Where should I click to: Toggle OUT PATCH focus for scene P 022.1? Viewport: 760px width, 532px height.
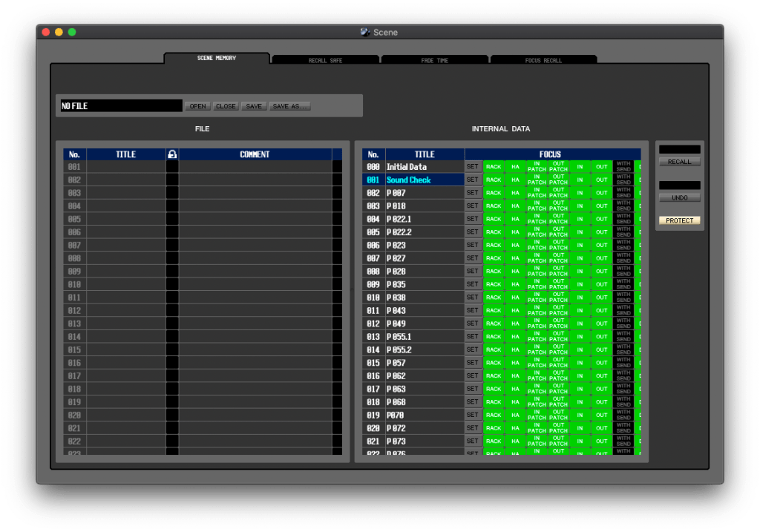tap(558, 219)
